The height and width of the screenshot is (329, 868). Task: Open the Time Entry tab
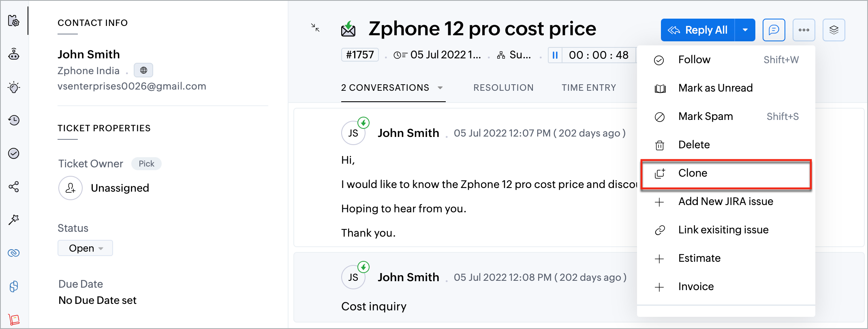coord(588,88)
